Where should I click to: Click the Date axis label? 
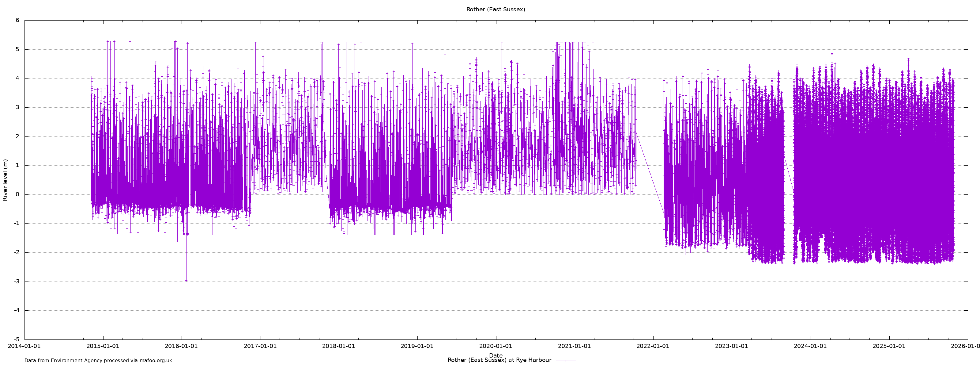495,355
